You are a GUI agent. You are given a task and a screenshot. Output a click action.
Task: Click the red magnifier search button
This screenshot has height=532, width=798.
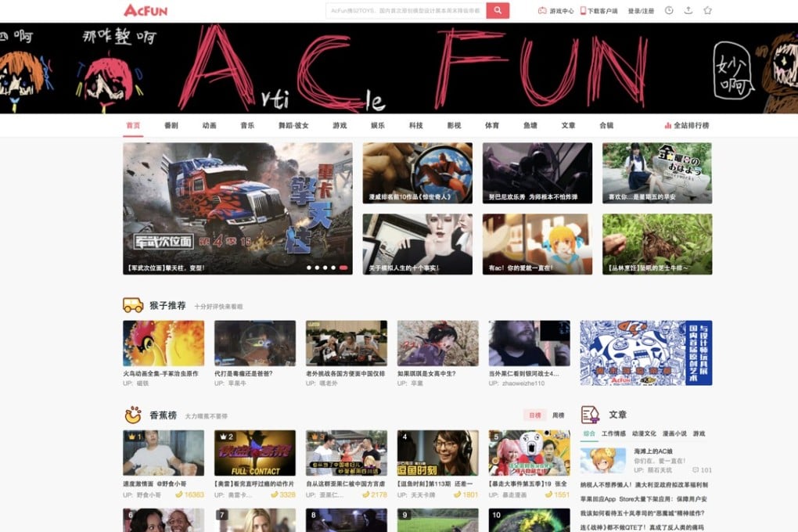pyautogui.click(x=498, y=10)
